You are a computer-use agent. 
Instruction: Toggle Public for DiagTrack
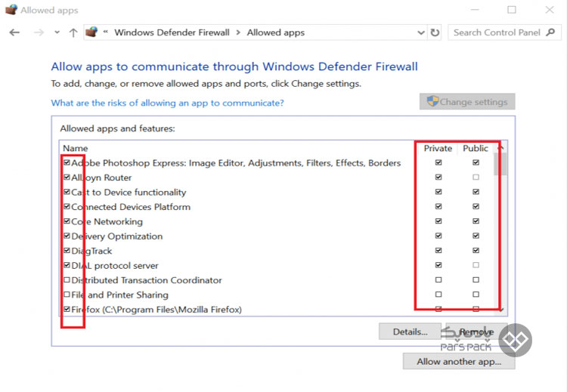(476, 250)
